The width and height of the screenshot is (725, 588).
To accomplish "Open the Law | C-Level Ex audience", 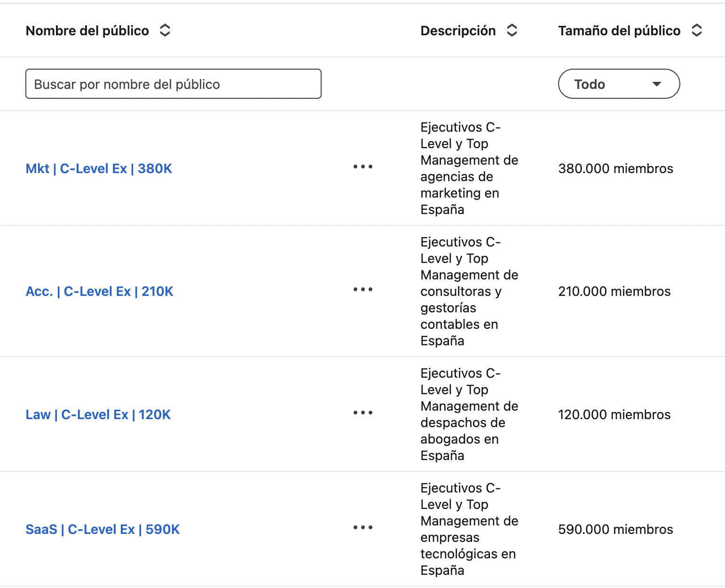I will tap(98, 414).
